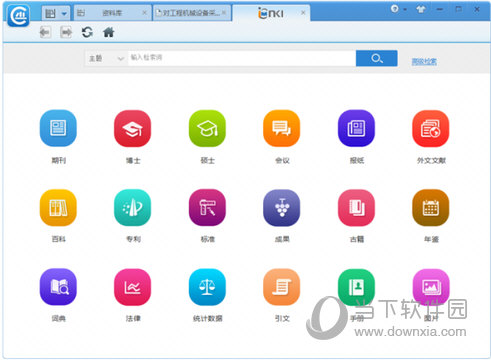Click the E-Study app logo
The width and height of the screenshot is (491, 361).
point(19,15)
